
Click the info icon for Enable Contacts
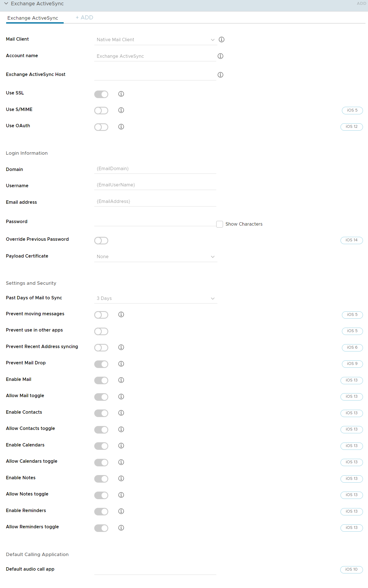pos(121,413)
